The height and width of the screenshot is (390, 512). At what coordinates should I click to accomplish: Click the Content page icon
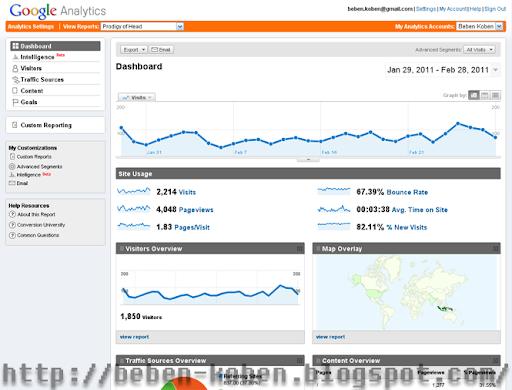(x=15, y=91)
